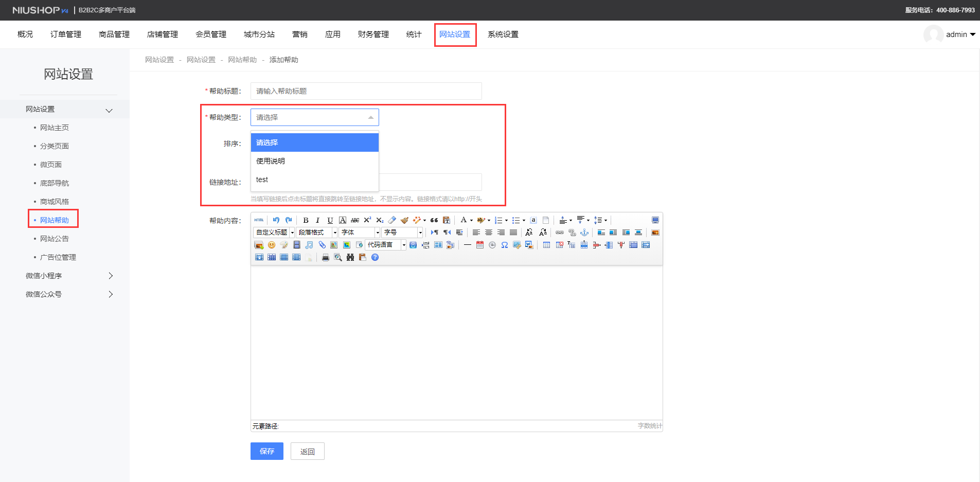Viewport: 980px width, 482px height.
Task: Open the emoticon smiley picker
Action: pos(272,245)
